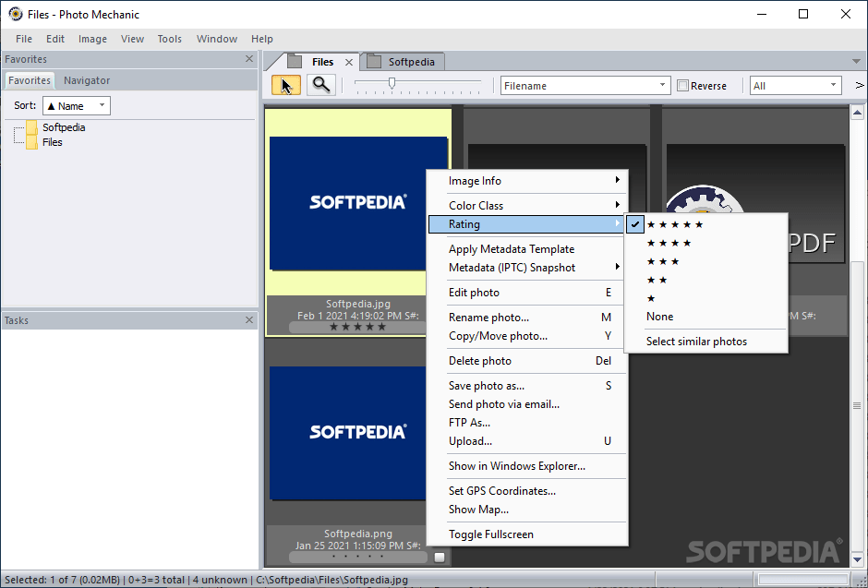Choose Upload... from context menu

pos(527,441)
